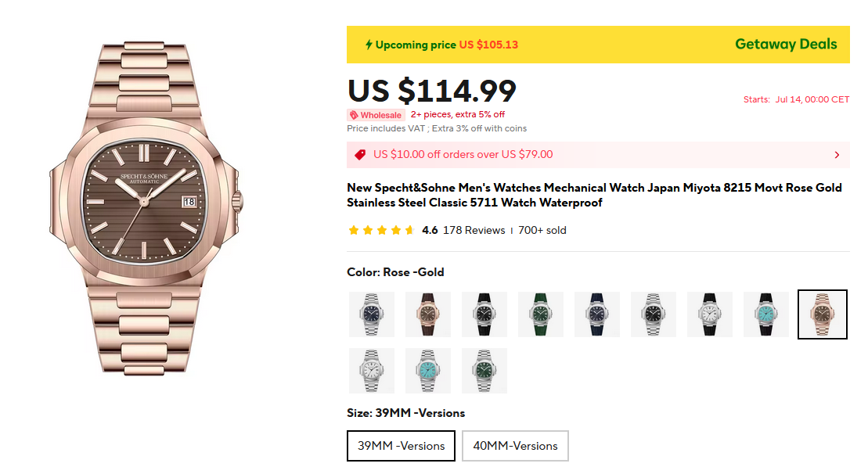Viewport: 868px width, 467px height.
Task: Click the large rose gold watch product image
Action: (146, 207)
